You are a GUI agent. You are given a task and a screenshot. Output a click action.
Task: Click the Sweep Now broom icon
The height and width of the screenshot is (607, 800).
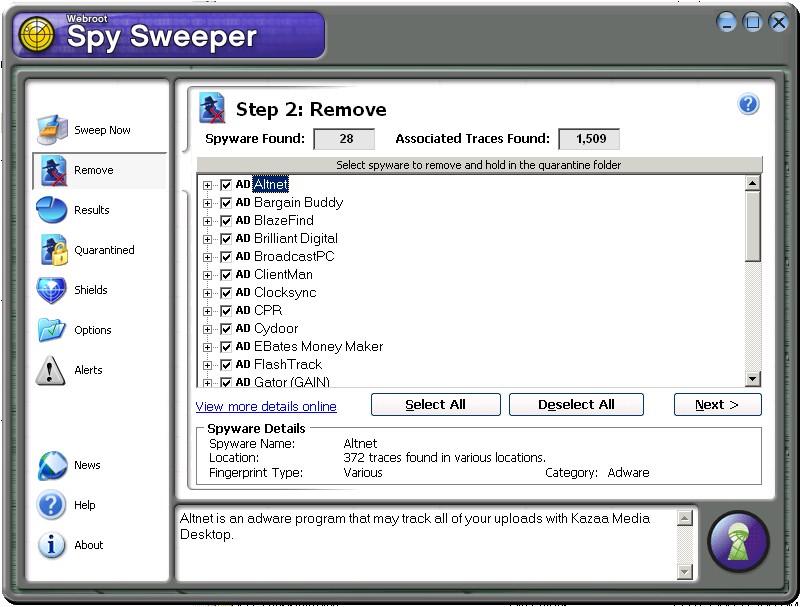point(52,130)
